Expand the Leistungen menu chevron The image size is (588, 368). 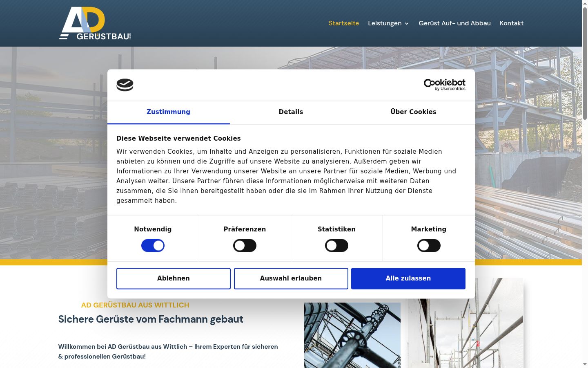(407, 24)
